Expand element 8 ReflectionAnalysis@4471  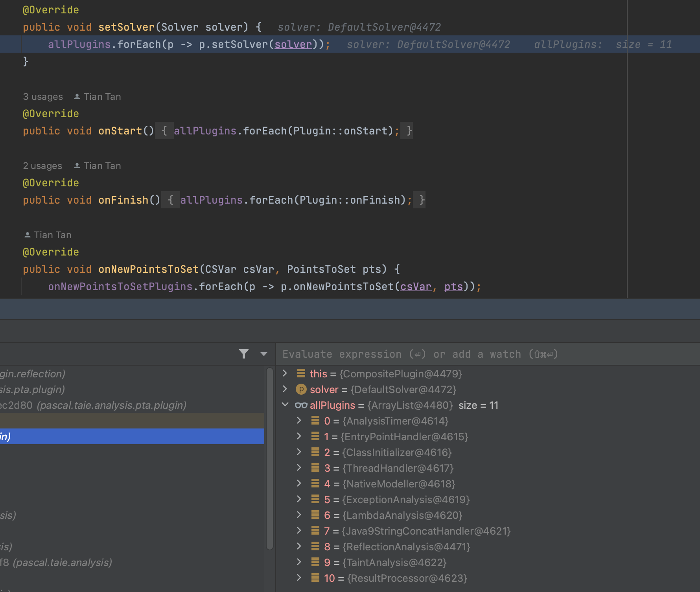point(299,546)
